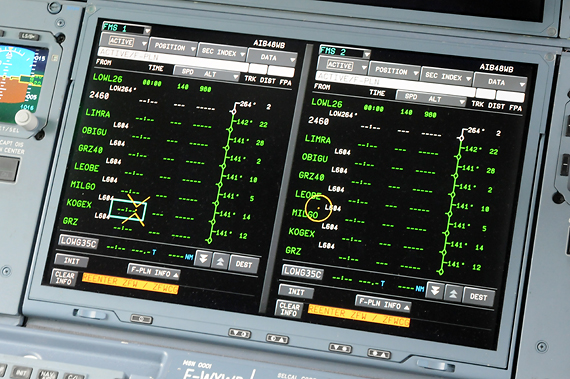Select the SPD ALT column toggle on FMS 1
This screenshot has width=570, height=379.
pos(206,73)
